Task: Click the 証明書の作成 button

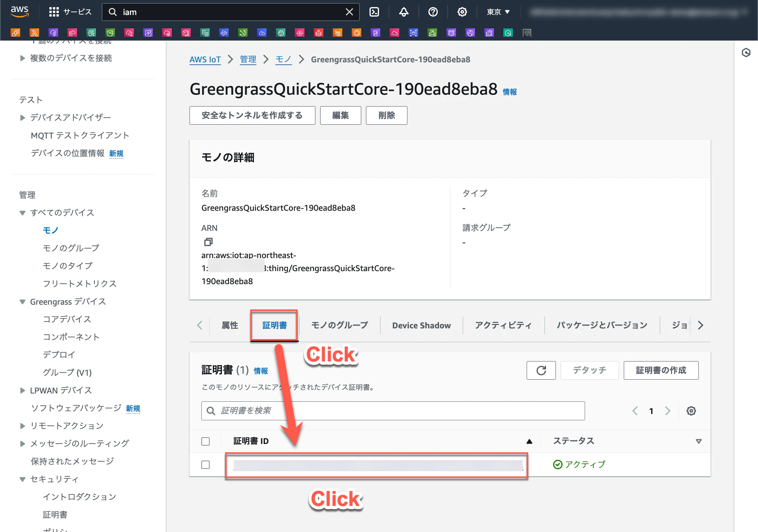Action: click(x=661, y=370)
